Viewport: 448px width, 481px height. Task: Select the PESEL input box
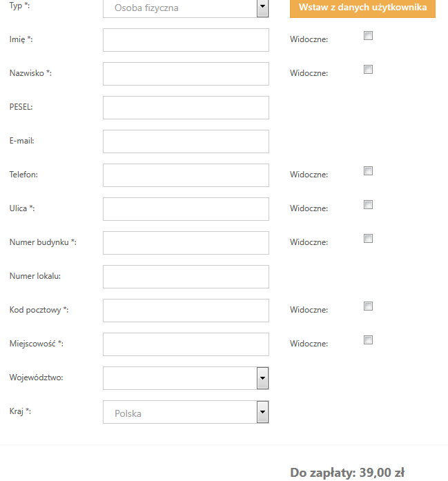click(186, 108)
